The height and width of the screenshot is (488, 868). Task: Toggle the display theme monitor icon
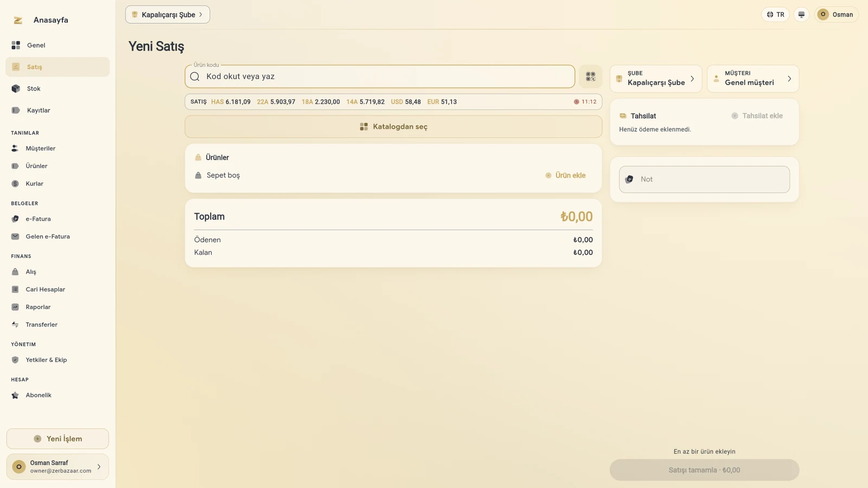click(801, 15)
